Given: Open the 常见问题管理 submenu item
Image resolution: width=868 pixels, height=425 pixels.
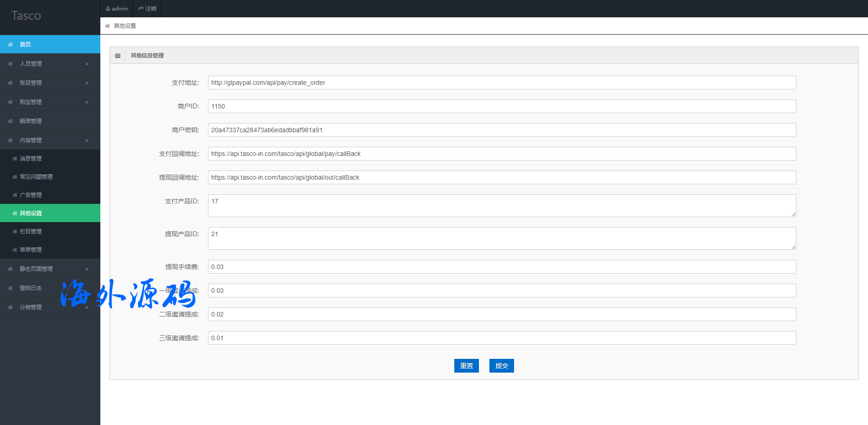Looking at the screenshot, I should 36,177.
